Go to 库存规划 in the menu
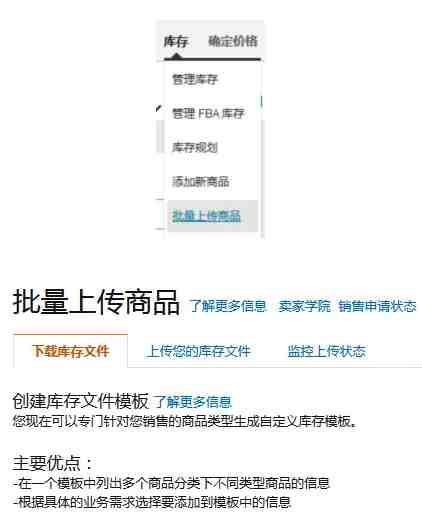 click(195, 147)
